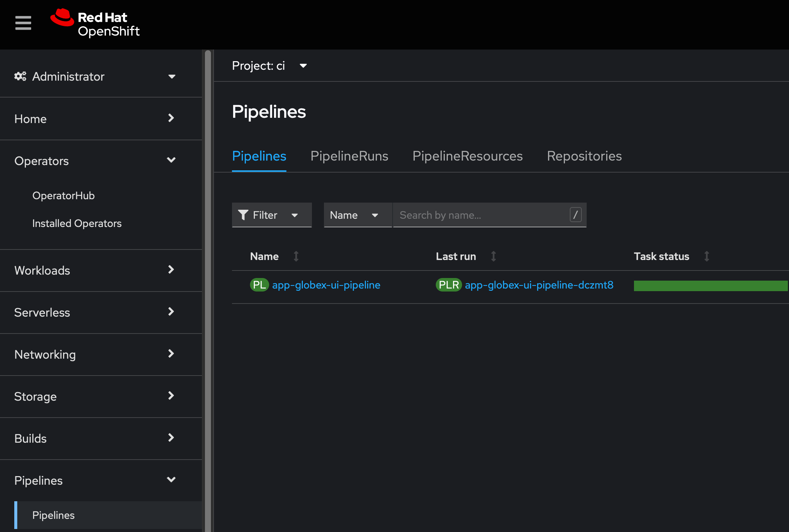
Task: Expand the Networking navigation section
Action: coord(95,354)
